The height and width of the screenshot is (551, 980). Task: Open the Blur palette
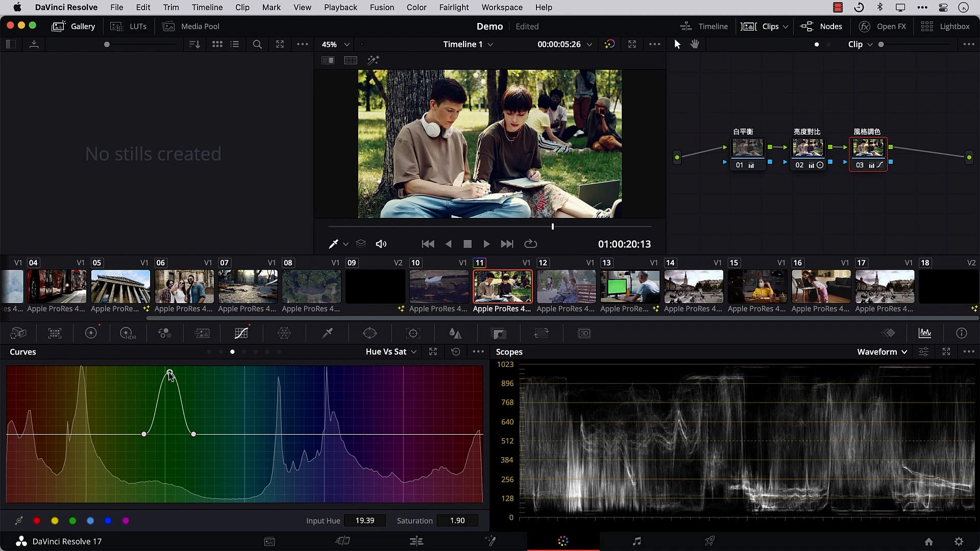point(456,333)
